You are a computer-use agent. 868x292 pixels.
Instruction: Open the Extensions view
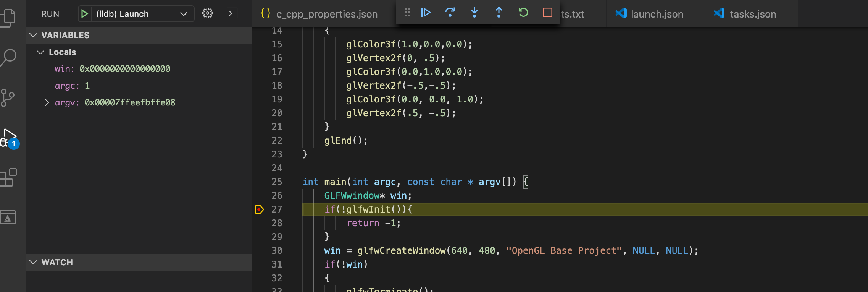[x=9, y=178]
